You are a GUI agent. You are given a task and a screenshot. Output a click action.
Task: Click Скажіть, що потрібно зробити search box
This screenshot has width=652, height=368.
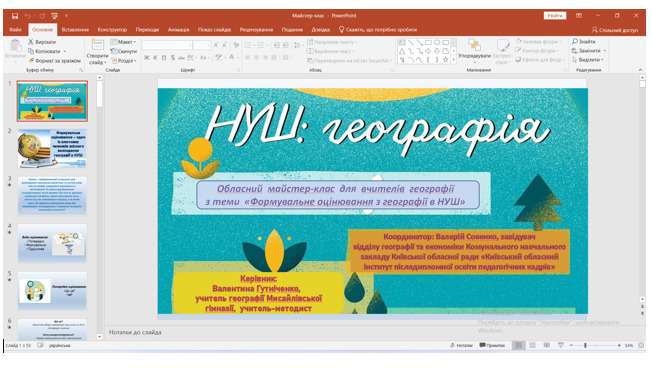click(378, 30)
